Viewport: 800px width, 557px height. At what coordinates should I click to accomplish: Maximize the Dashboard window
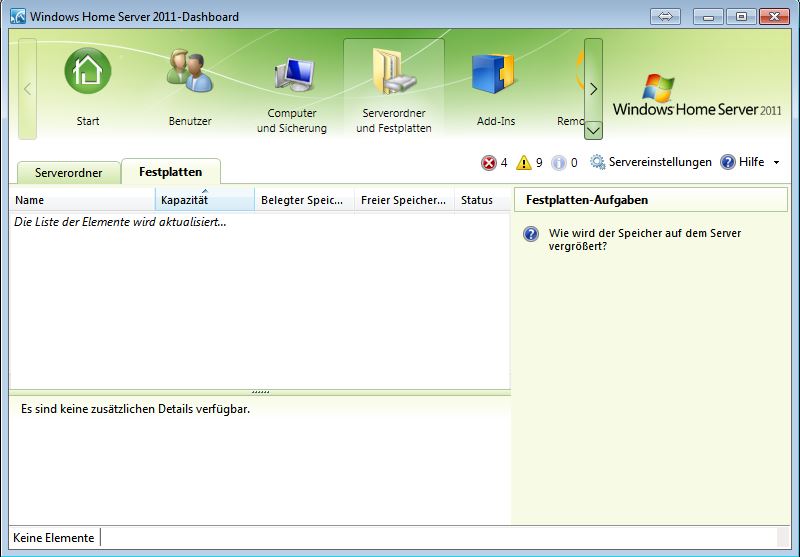tap(741, 16)
